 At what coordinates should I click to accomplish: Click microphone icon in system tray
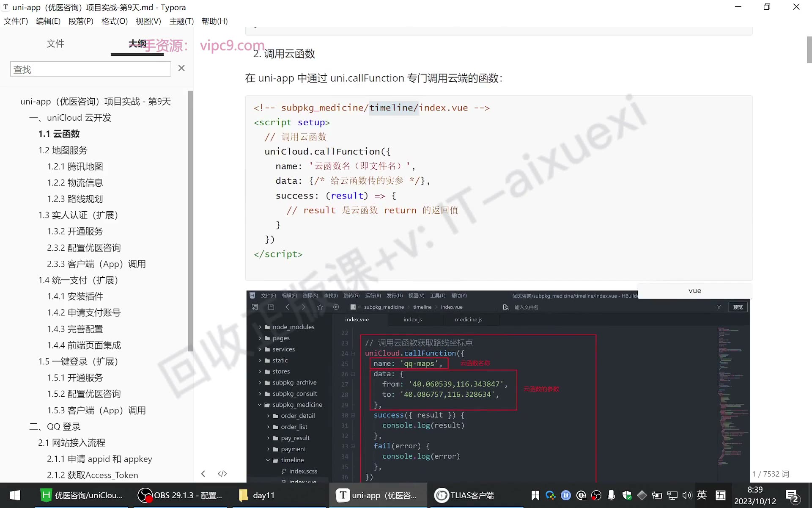[x=611, y=495]
